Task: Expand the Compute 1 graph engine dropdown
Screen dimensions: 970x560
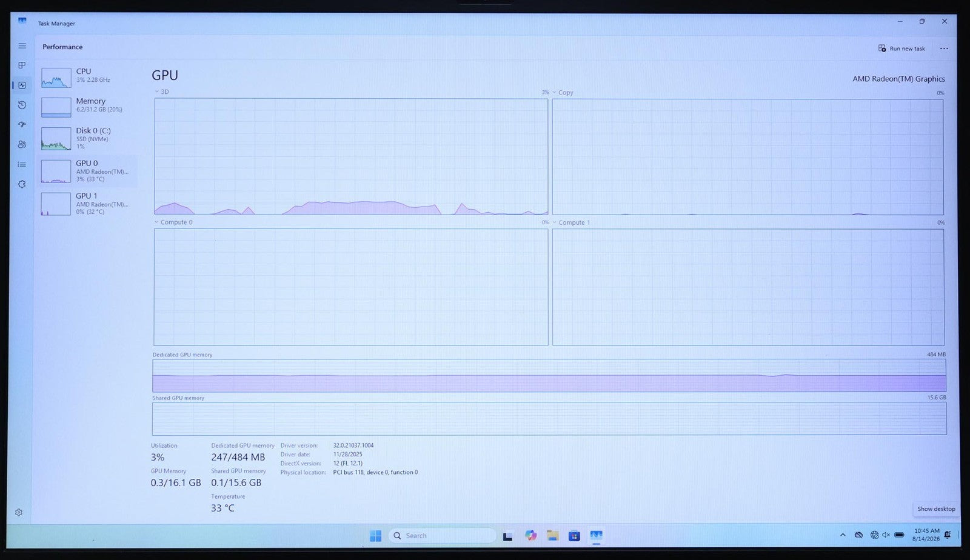Action: coord(571,222)
